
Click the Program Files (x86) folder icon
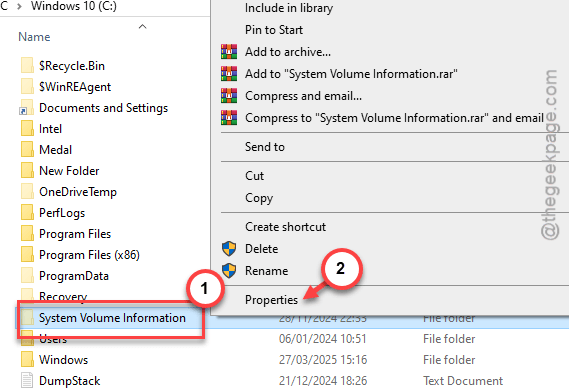click(27, 255)
